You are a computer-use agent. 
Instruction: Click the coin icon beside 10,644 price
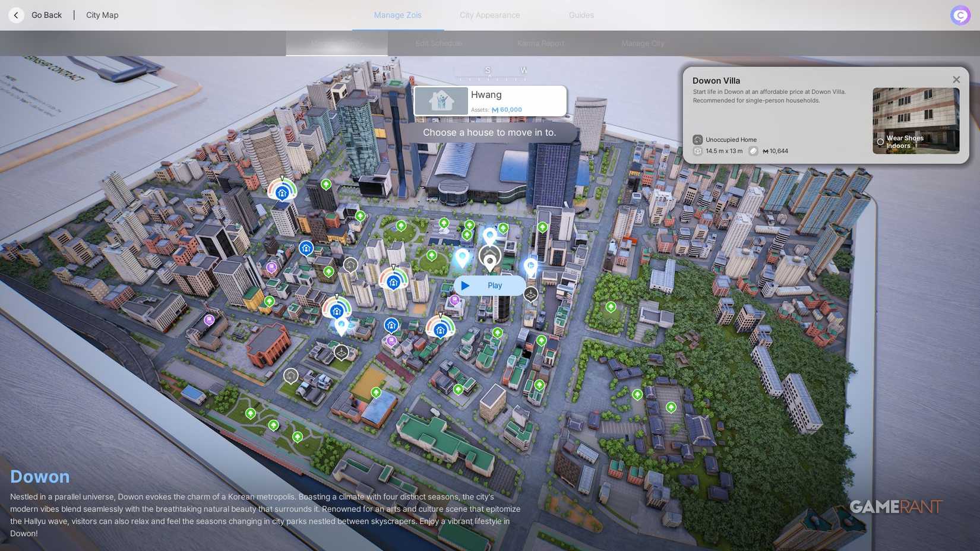pos(753,151)
